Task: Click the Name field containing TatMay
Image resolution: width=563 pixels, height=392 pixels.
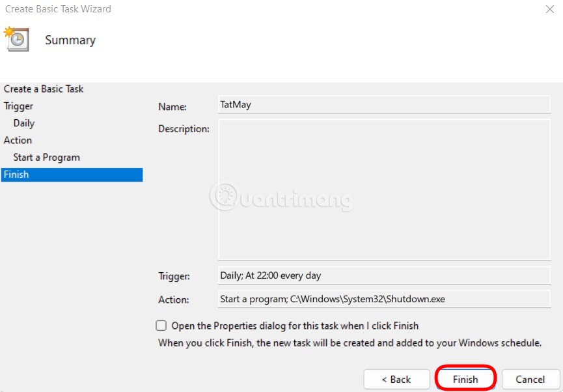Action: tap(384, 105)
